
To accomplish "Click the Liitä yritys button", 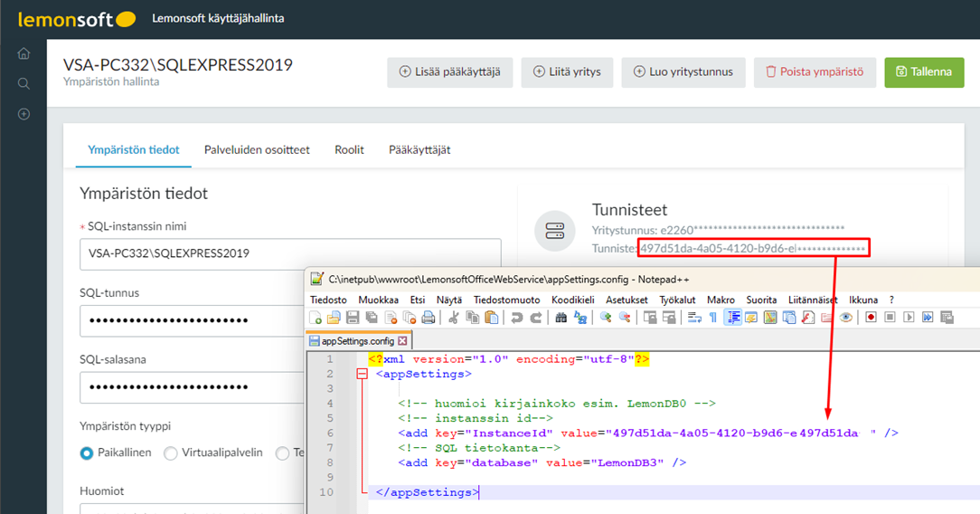I will point(567,71).
